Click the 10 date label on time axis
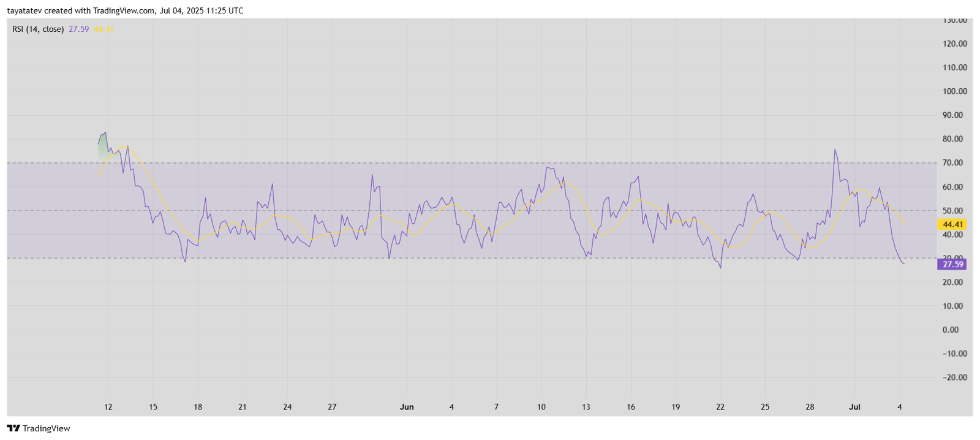Viewport: 980px width, 440px height. [x=541, y=407]
